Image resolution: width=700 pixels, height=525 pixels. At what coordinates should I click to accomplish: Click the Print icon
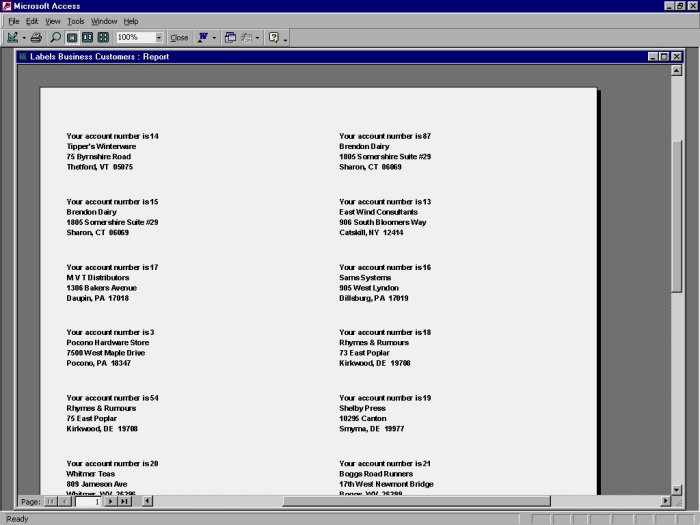[36, 37]
